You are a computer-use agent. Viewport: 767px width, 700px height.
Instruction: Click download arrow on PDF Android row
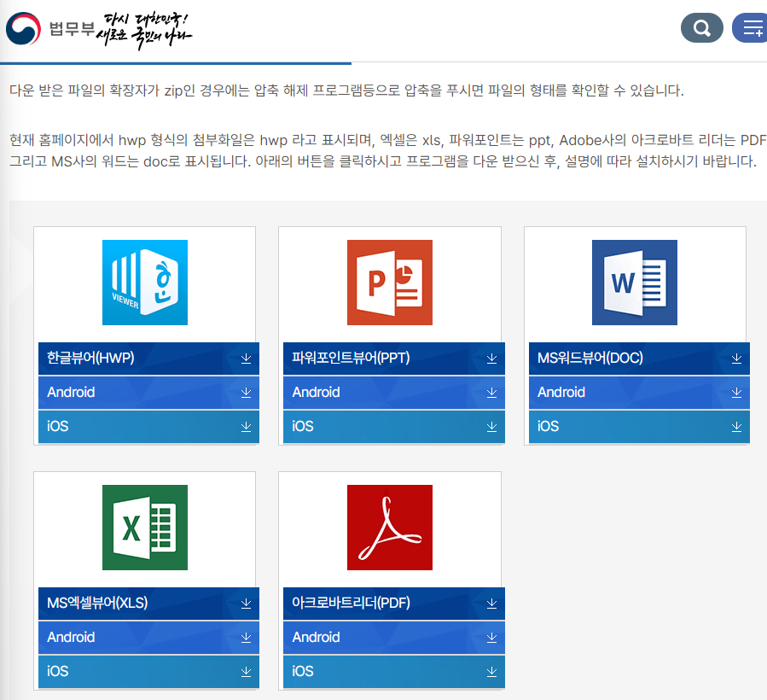(491, 638)
